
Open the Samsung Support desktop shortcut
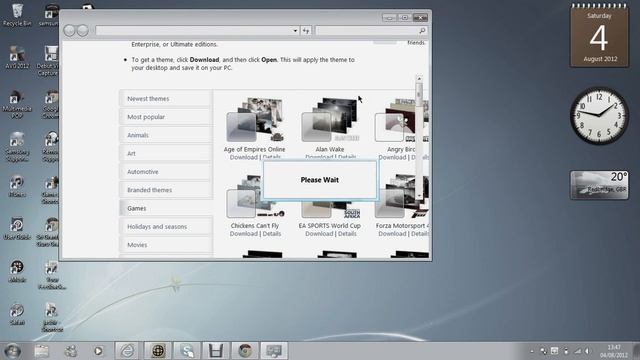pos(17,147)
